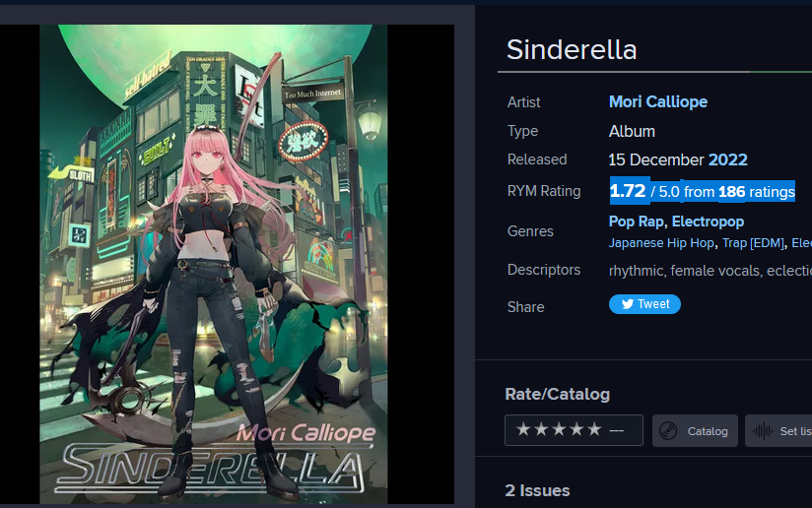This screenshot has width=812, height=508.
Task: Click the Set listening button
Action: point(778,431)
